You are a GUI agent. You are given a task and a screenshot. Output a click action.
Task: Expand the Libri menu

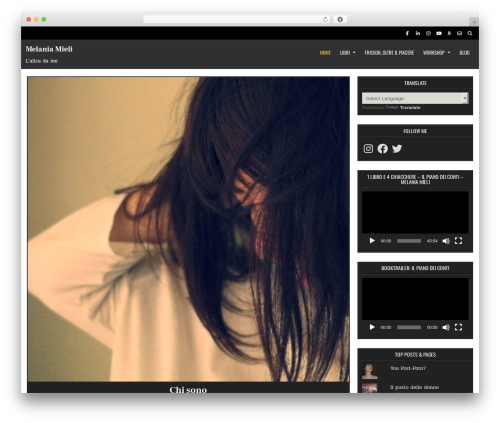[347, 53]
